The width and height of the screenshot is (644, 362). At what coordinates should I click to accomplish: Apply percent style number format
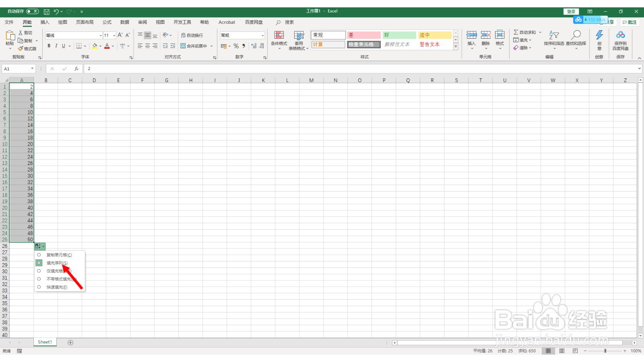(236, 46)
